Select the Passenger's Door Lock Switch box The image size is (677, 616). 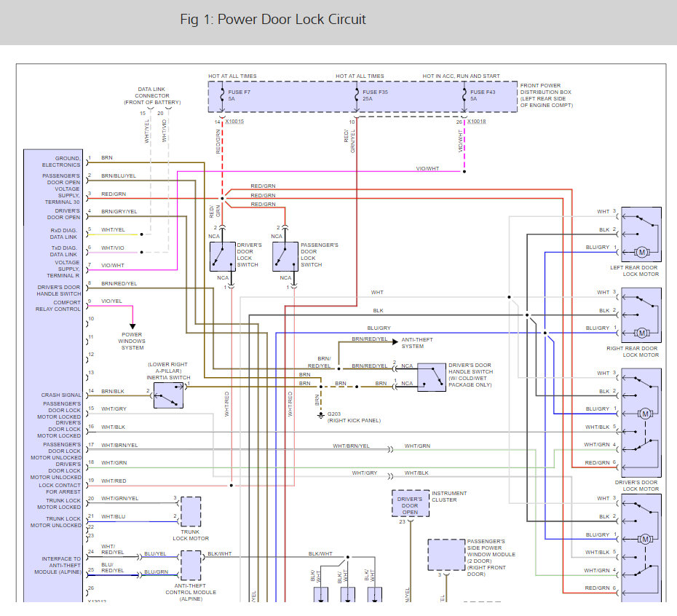click(285, 256)
